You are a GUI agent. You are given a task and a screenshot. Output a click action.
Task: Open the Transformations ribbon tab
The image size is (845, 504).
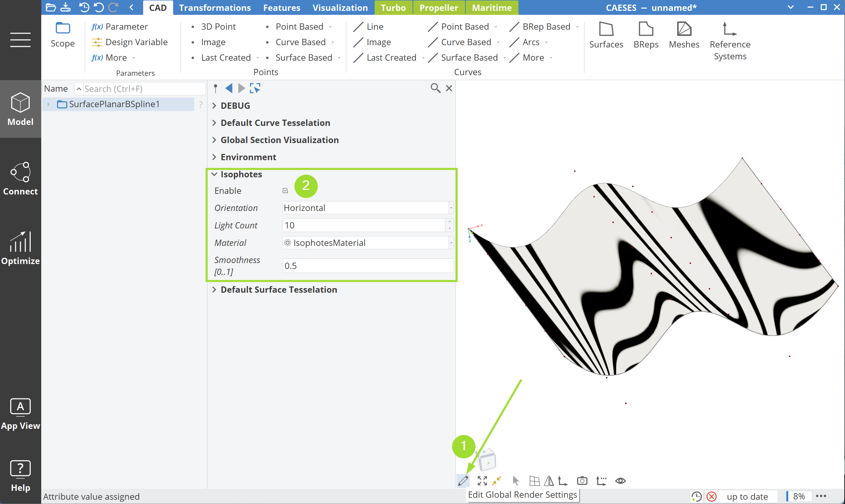215,8
